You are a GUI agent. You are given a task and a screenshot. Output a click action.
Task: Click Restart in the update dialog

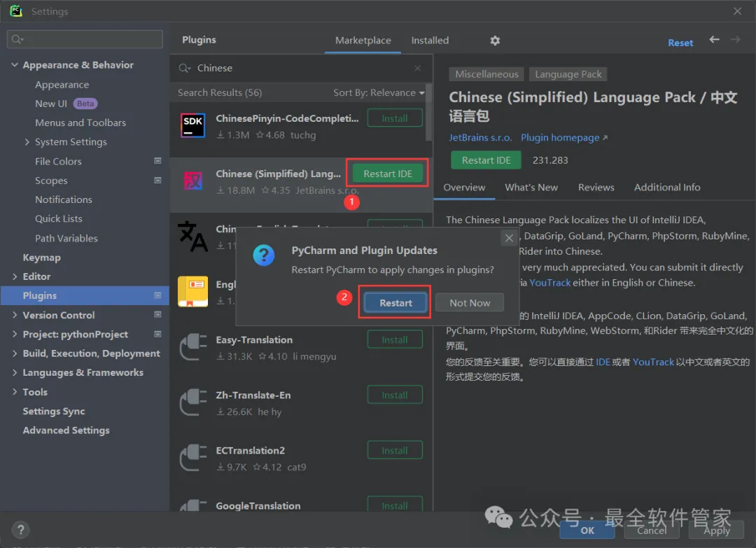[395, 302]
